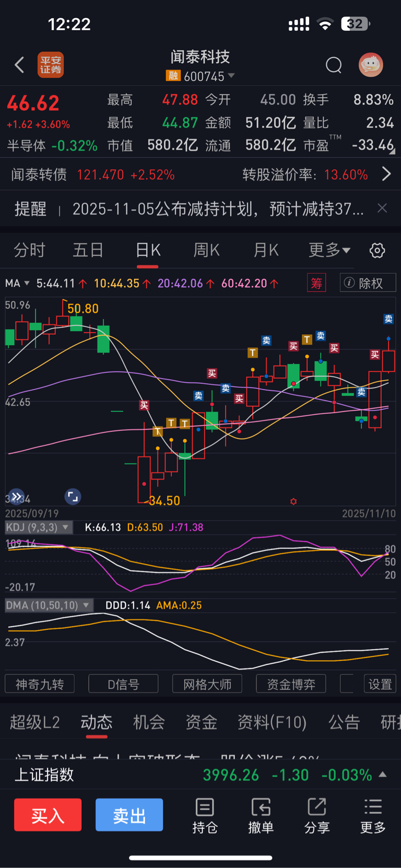This screenshot has height=868, width=401.
Task: Tap the 分享 share icon
Action: click(x=317, y=816)
